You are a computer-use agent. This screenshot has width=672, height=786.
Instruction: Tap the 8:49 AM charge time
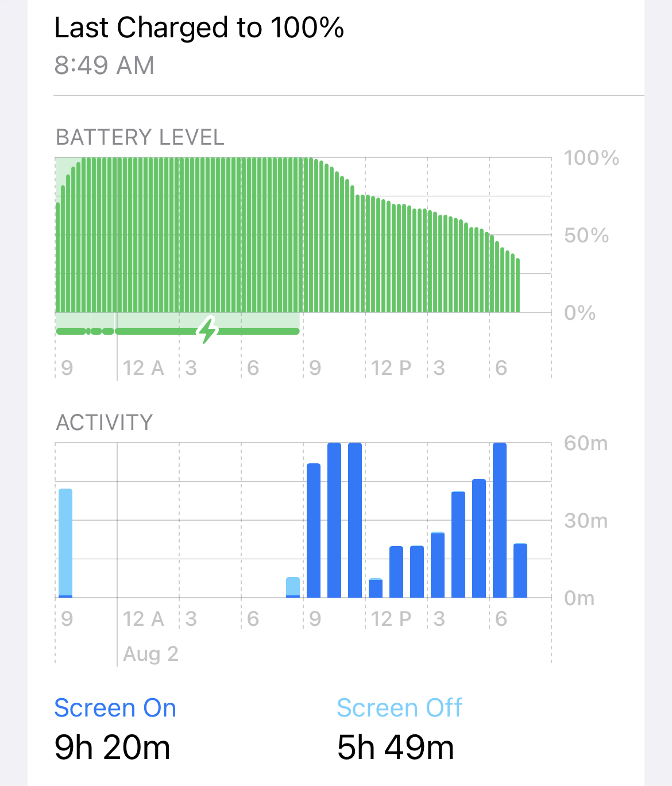click(105, 65)
